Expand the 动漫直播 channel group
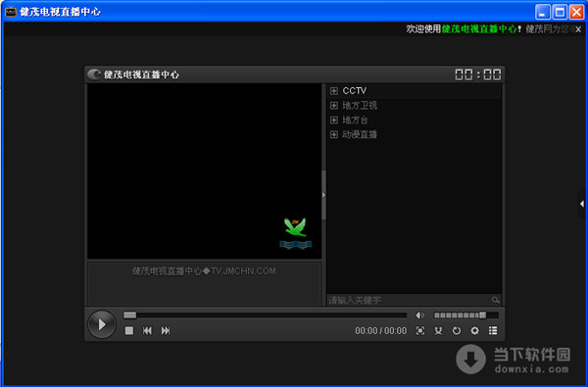The width and height of the screenshot is (588, 387). point(334,134)
